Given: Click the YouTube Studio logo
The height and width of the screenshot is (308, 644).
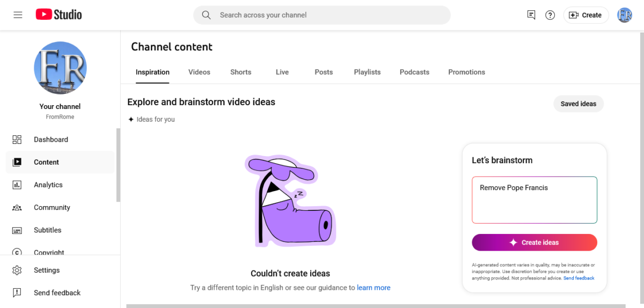Looking at the screenshot, I should 59,15.
